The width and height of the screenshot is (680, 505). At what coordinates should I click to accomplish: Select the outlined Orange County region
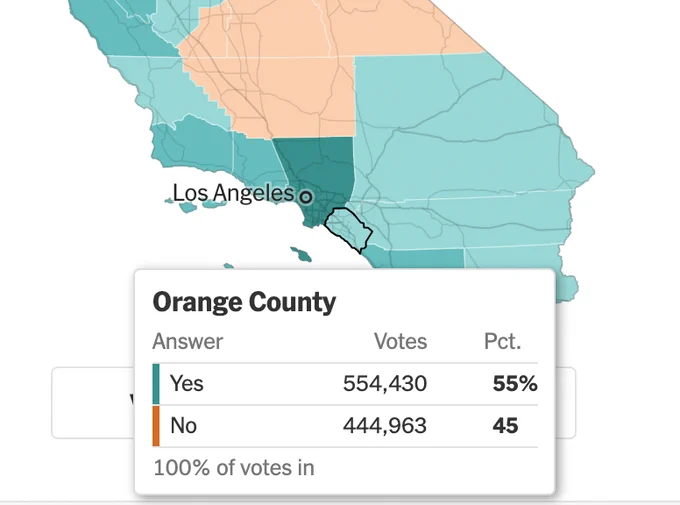(349, 229)
